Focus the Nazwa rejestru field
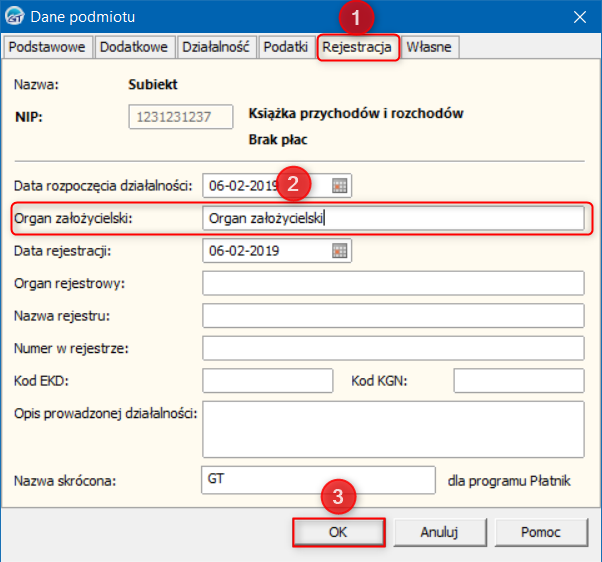The width and height of the screenshot is (602, 562). 393,316
